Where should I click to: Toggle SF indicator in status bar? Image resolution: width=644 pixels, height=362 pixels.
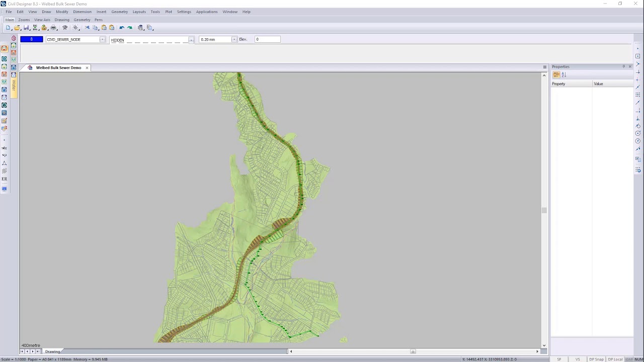[559, 359]
